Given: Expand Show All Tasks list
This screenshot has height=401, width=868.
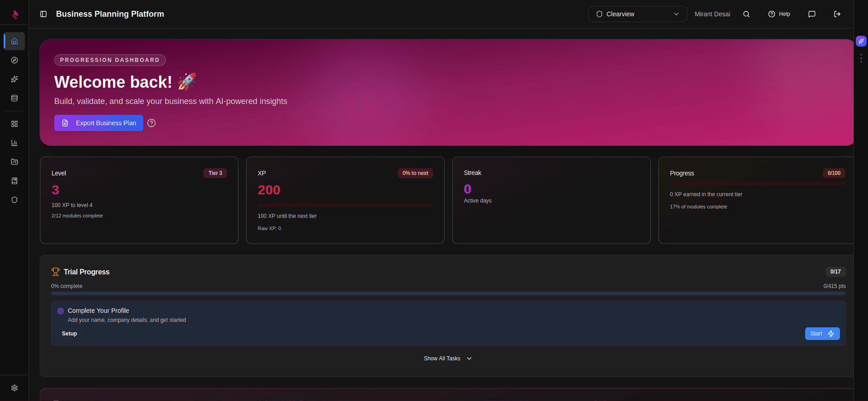Looking at the screenshot, I should coord(448,359).
